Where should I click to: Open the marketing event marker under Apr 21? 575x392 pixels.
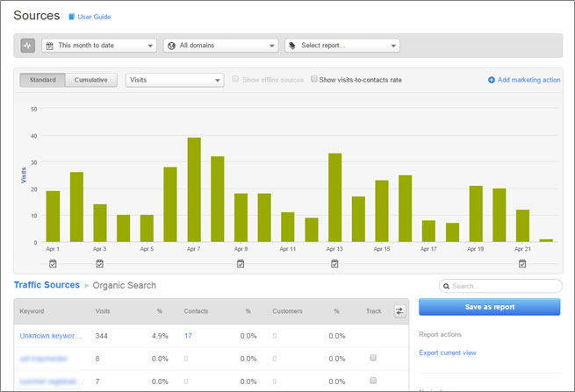click(x=522, y=263)
